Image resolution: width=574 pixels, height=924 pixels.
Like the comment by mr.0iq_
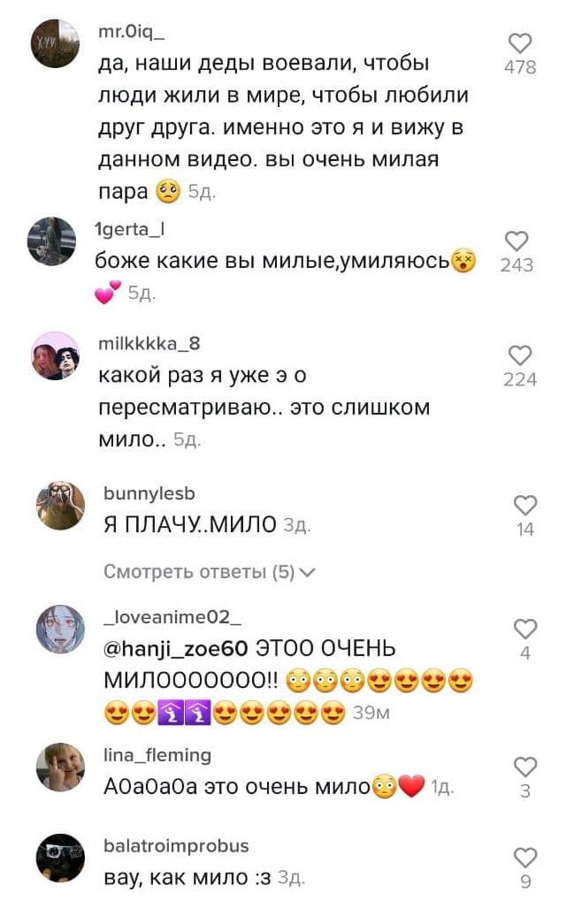click(520, 43)
